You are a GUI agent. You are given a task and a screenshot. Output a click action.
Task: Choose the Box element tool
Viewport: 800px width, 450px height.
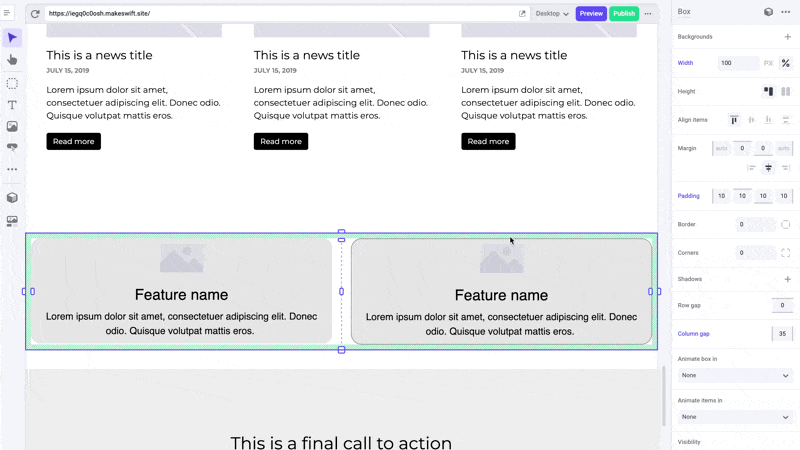pos(12,83)
